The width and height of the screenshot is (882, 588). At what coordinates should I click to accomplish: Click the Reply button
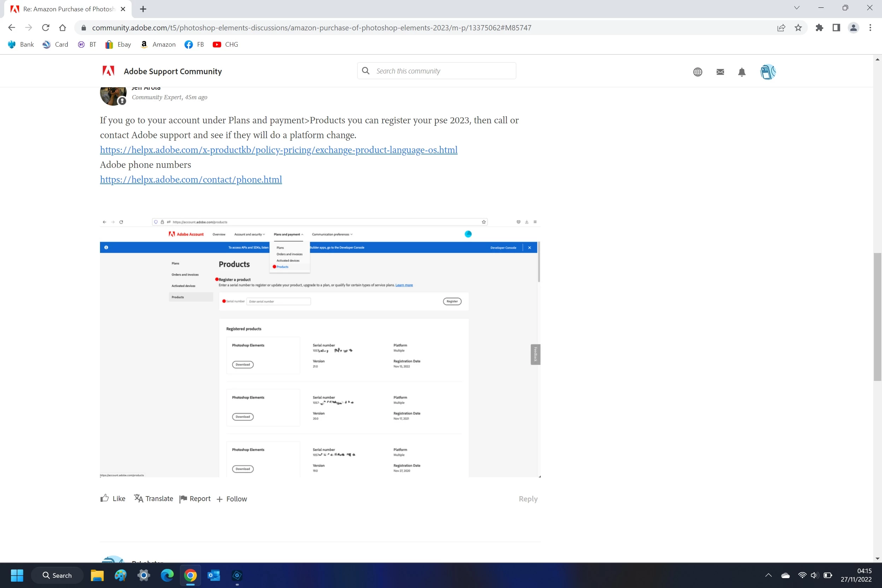(528, 499)
